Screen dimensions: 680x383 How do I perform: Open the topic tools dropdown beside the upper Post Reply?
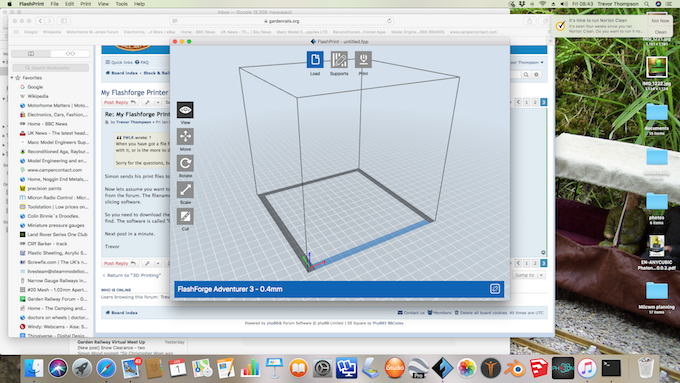click(x=152, y=102)
